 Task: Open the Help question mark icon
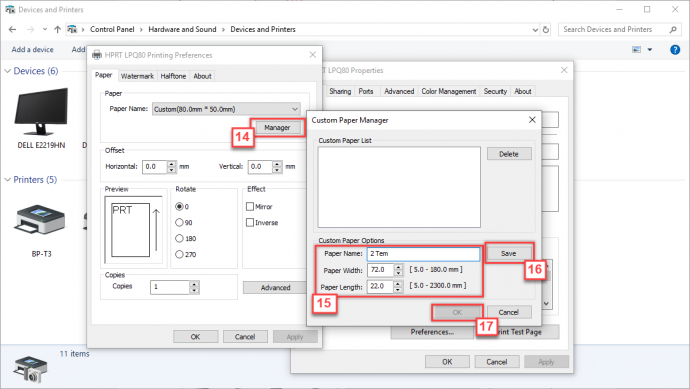[675, 50]
